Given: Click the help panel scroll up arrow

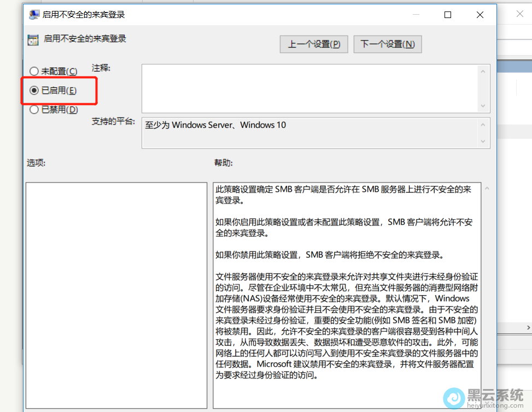Looking at the screenshot, I should pyautogui.click(x=487, y=189).
